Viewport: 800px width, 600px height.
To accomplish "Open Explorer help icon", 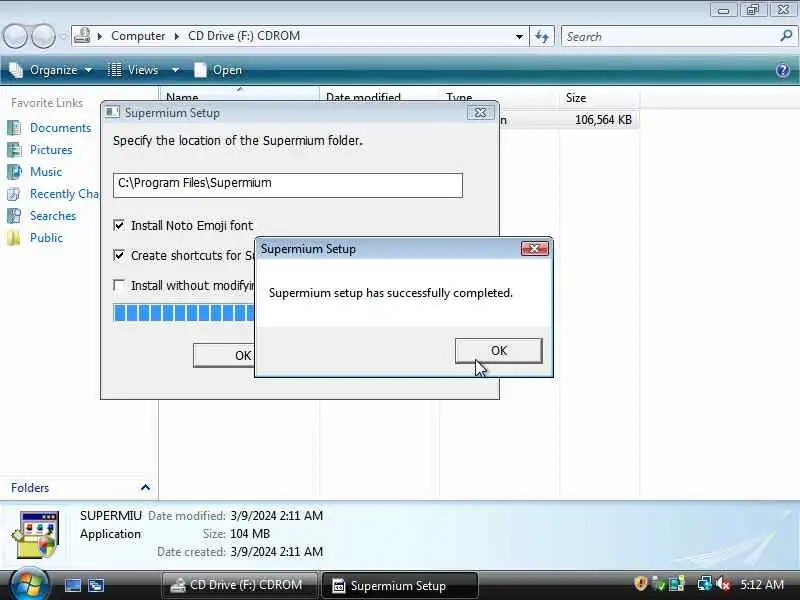I will [x=783, y=70].
